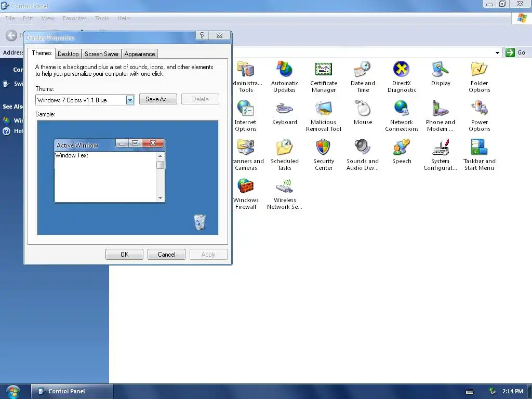Open the Edit menu

pyautogui.click(x=28, y=18)
